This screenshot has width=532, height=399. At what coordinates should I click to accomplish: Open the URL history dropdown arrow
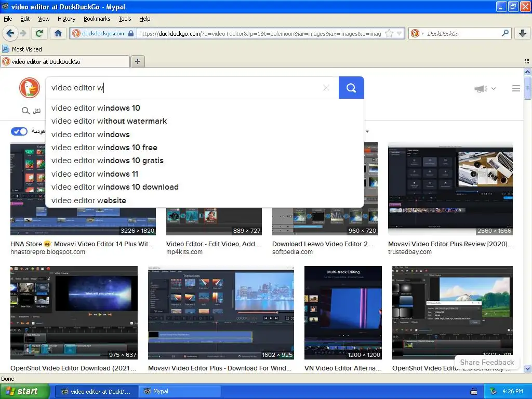click(400, 33)
